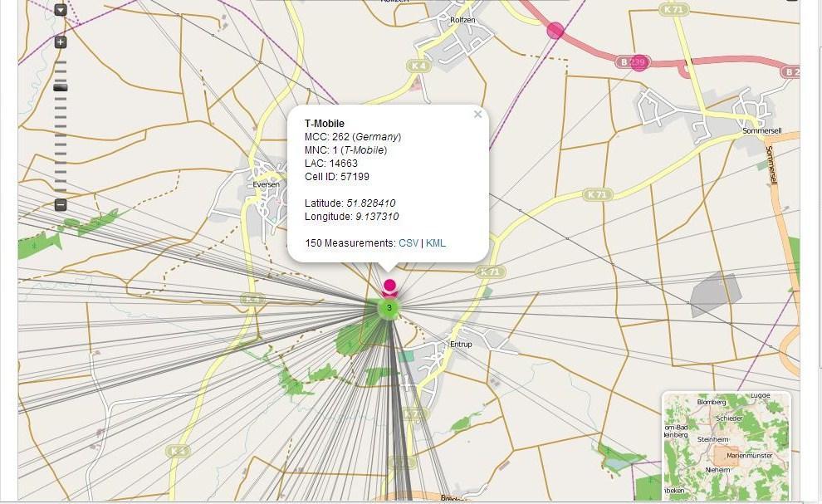Collapse the pan control arrow at top left
Screen dimensions: 822x504
[61, 9]
